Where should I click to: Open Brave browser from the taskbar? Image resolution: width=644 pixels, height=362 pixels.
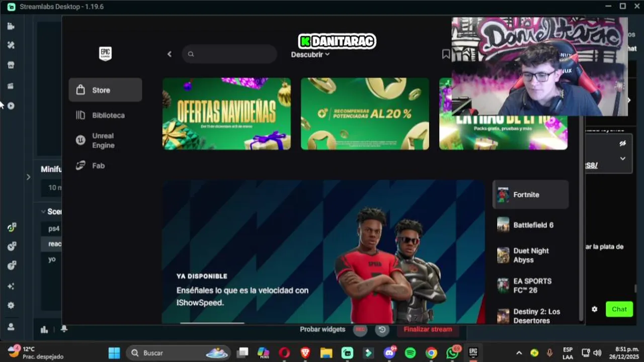[x=305, y=353]
